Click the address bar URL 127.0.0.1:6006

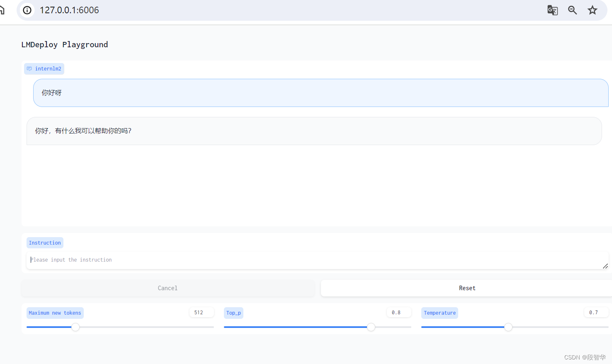tap(69, 10)
